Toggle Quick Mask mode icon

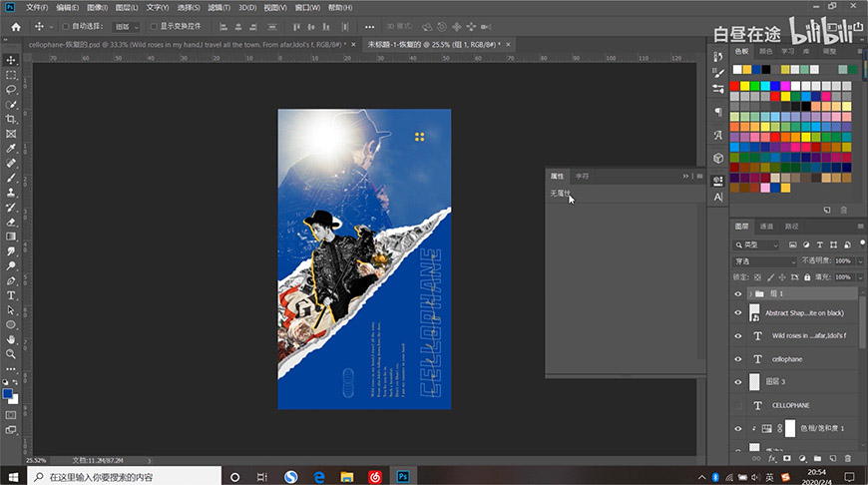point(11,415)
